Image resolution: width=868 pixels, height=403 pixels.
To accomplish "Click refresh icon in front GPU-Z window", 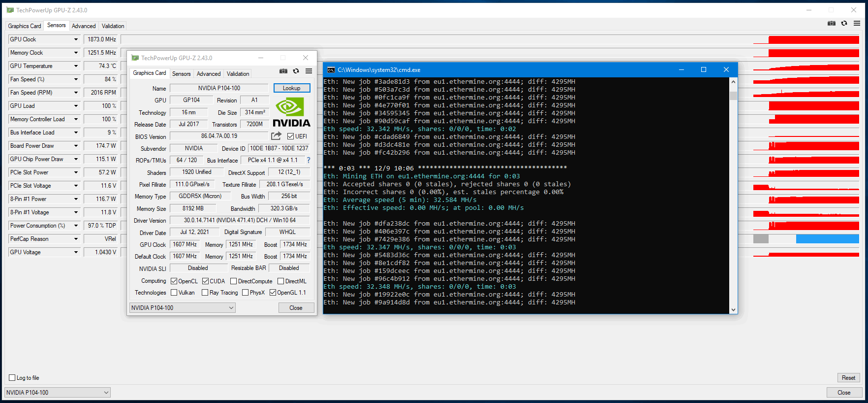I will (296, 71).
